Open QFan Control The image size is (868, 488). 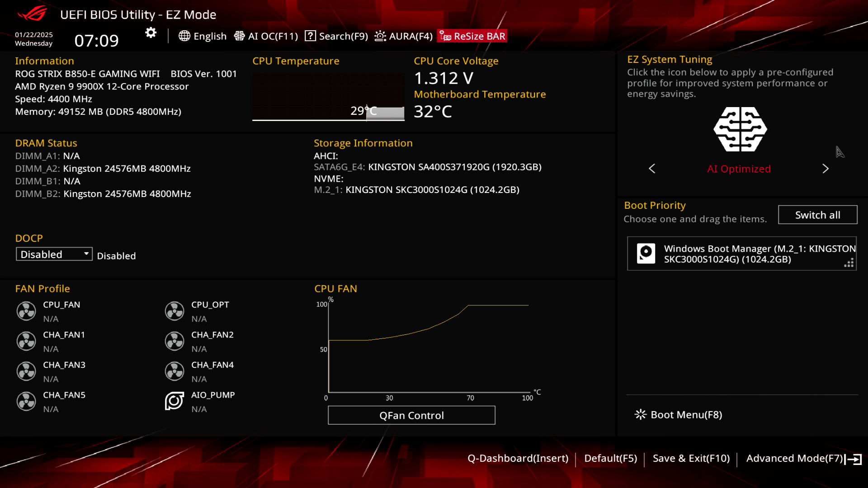[411, 415]
